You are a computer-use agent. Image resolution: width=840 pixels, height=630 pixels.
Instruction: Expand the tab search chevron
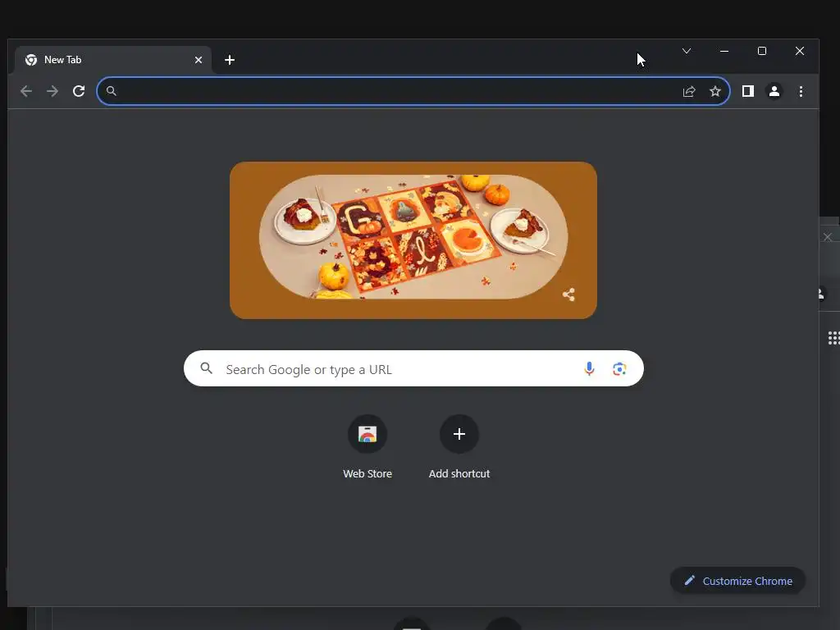pyautogui.click(x=687, y=51)
